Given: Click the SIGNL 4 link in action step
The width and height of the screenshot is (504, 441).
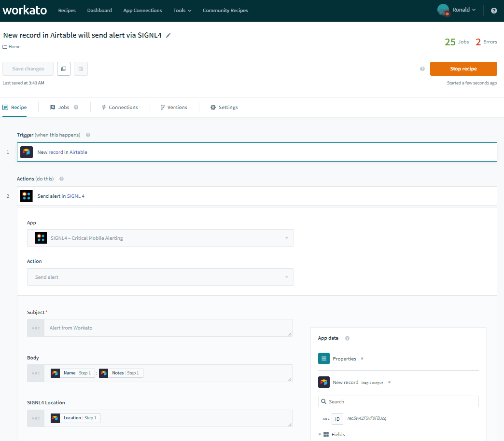Looking at the screenshot, I should (x=76, y=196).
